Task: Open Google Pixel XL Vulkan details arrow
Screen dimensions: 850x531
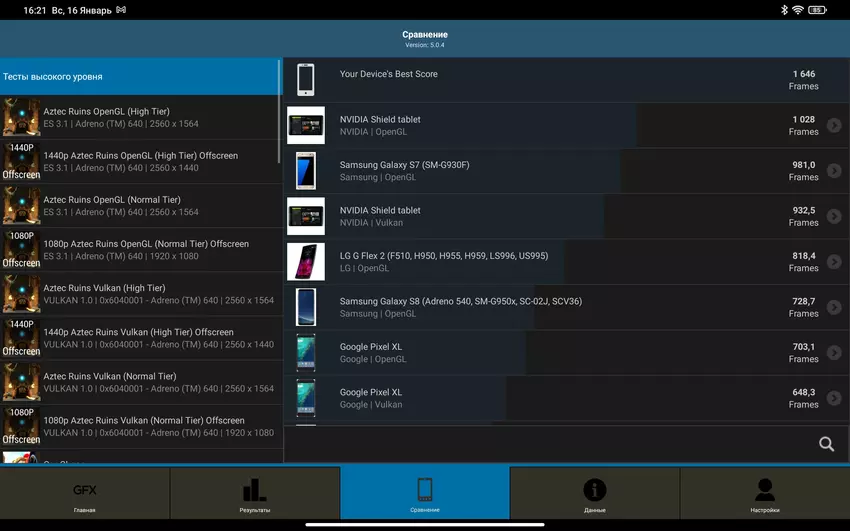Action: (834, 398)
